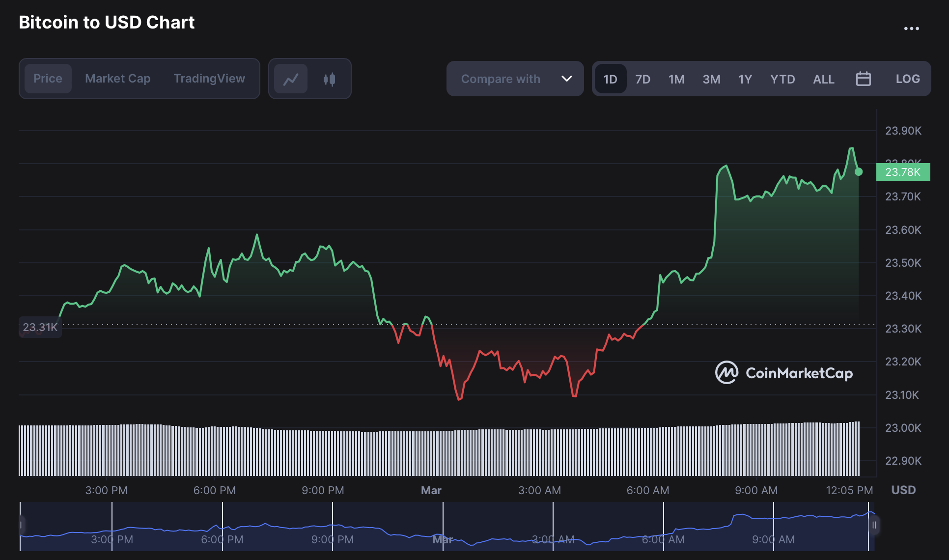Select the 1Y time range
949x560 pixels.
pos(745,79)
